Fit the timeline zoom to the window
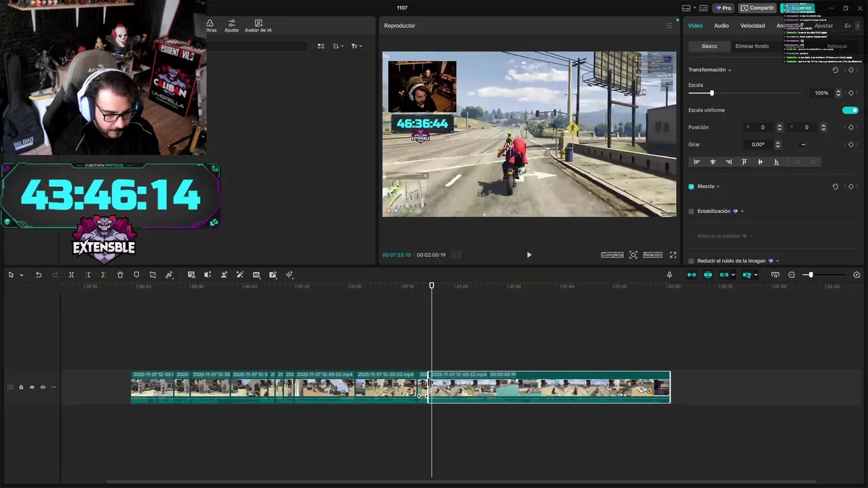 click(x=775, y=274)
